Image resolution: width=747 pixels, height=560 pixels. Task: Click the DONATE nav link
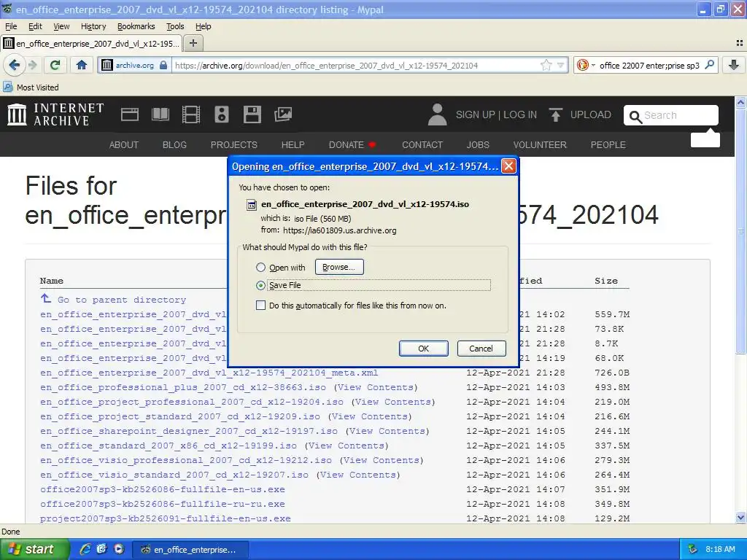point(347,145)
